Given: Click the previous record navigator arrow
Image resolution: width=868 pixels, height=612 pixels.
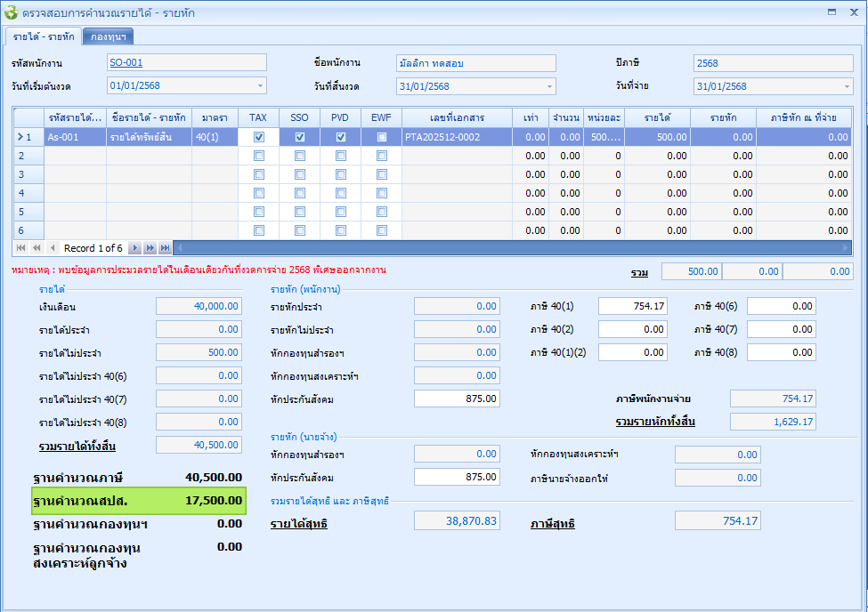Looking at the screenshot, I should (53, 248).
